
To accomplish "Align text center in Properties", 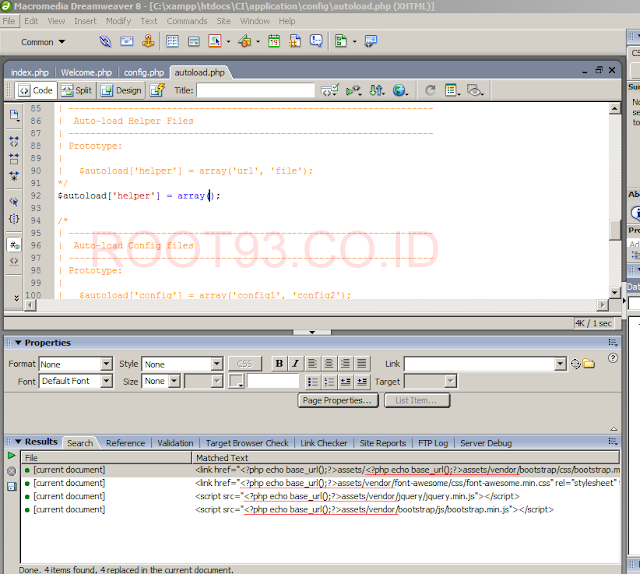I will [x=329, y=363].
